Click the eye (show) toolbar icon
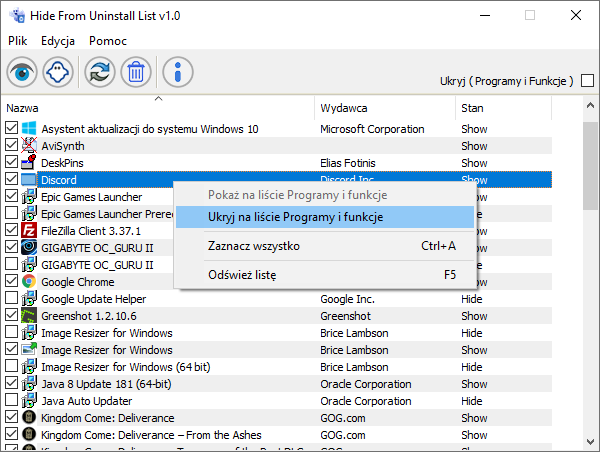Image resolution: width=600 pixels, height=452 pixels. pos(22,72)
